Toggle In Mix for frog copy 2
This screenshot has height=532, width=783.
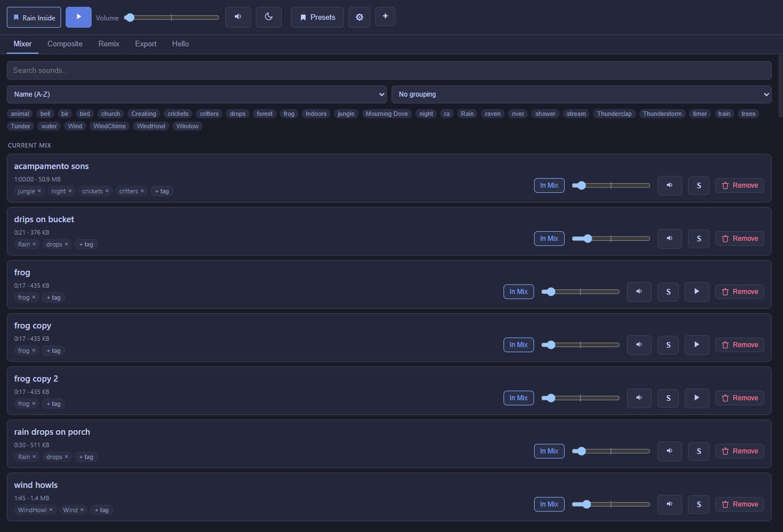(x=519, y=398)
